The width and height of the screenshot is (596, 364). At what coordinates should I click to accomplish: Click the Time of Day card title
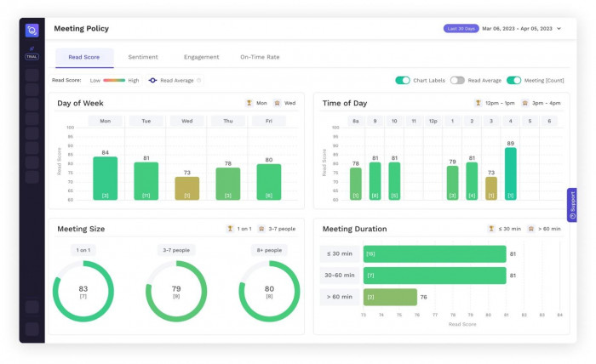tap(345, 103)
